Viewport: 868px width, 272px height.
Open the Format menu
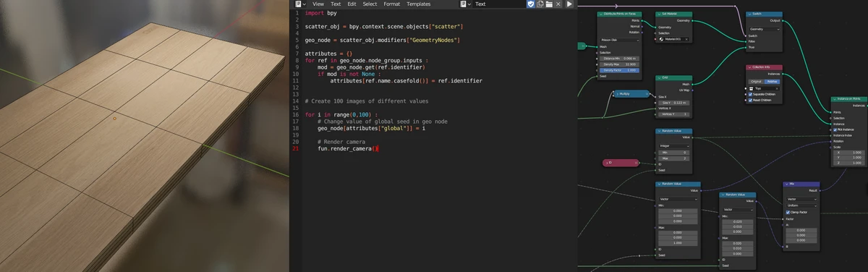(x=391, y=4)
